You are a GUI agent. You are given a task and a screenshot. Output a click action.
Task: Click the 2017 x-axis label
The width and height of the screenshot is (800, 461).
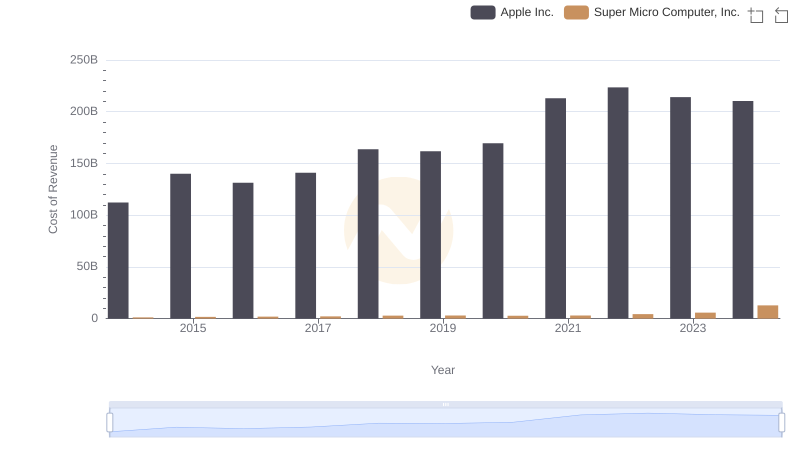(x=318, y=328)
